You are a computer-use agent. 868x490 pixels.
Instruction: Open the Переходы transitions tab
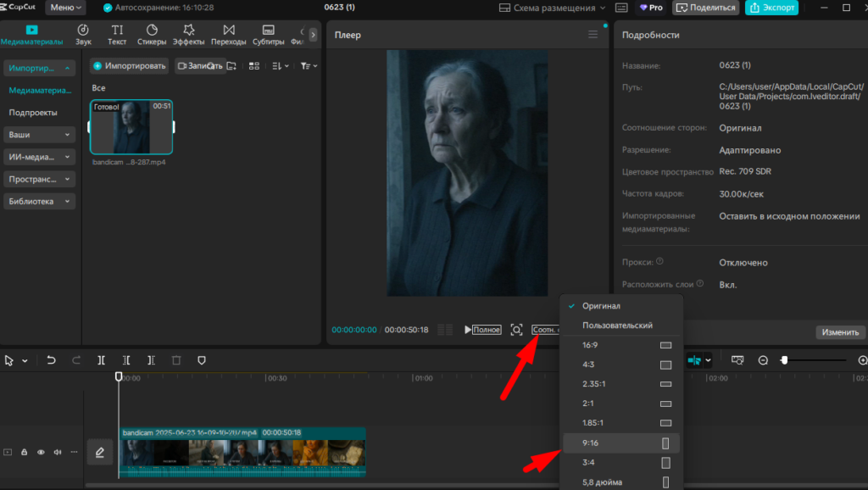coord(229,34)
